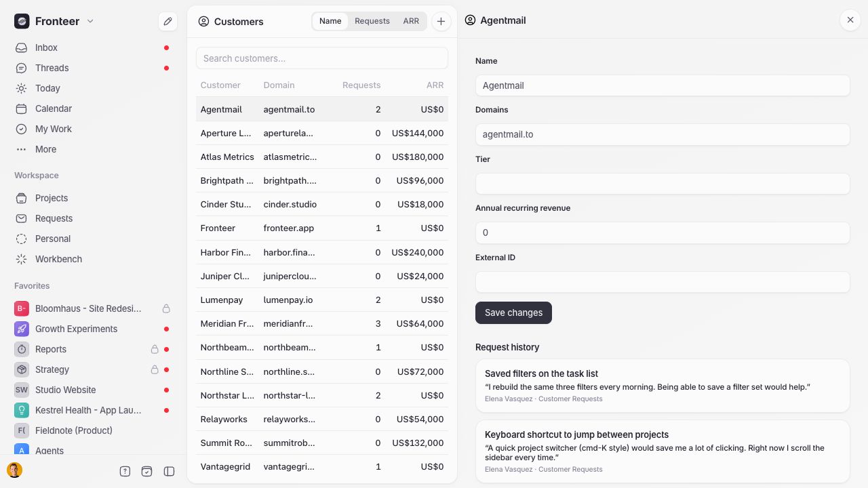Click the Customer column header
This screenshot has height=488, width=868.
point(220,85)
